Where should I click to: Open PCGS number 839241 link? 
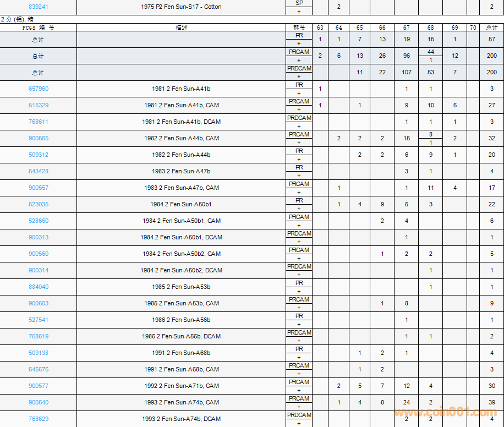point(38,7)
